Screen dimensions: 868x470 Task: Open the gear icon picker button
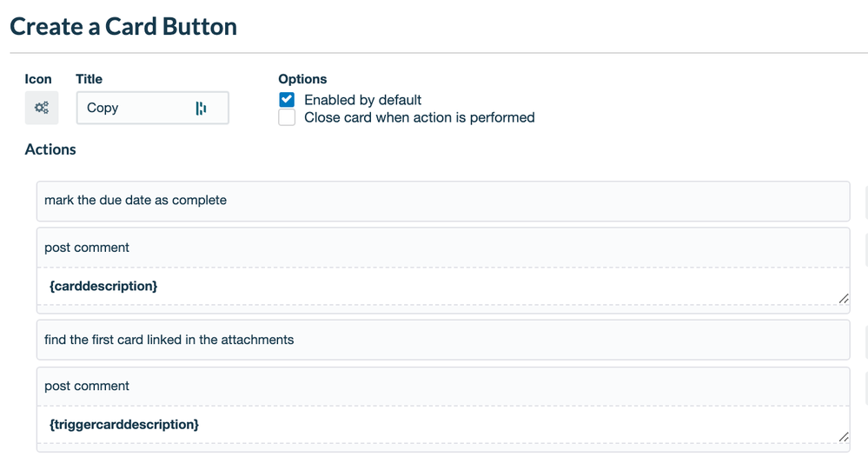point(42,108)
